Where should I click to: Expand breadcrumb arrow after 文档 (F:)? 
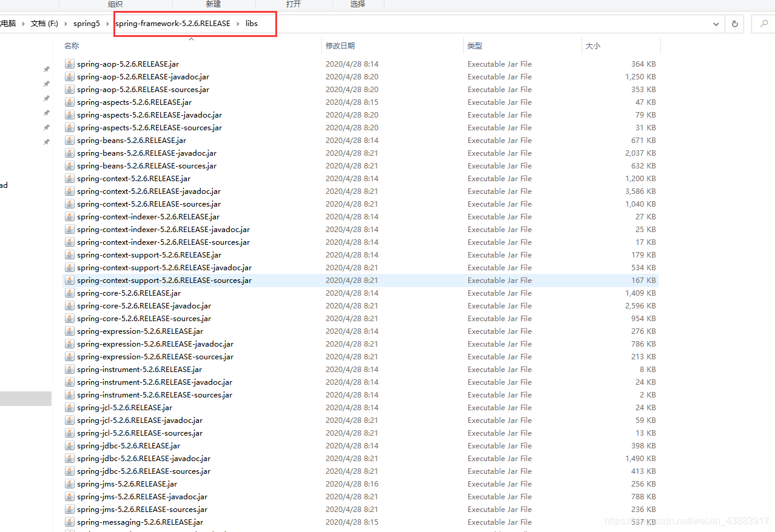tap(66, 24)
